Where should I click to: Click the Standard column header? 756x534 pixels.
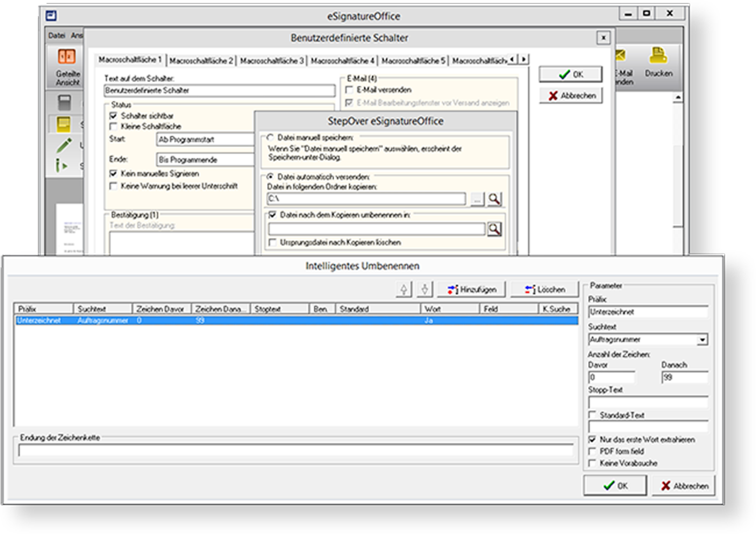tap(379, 309)
